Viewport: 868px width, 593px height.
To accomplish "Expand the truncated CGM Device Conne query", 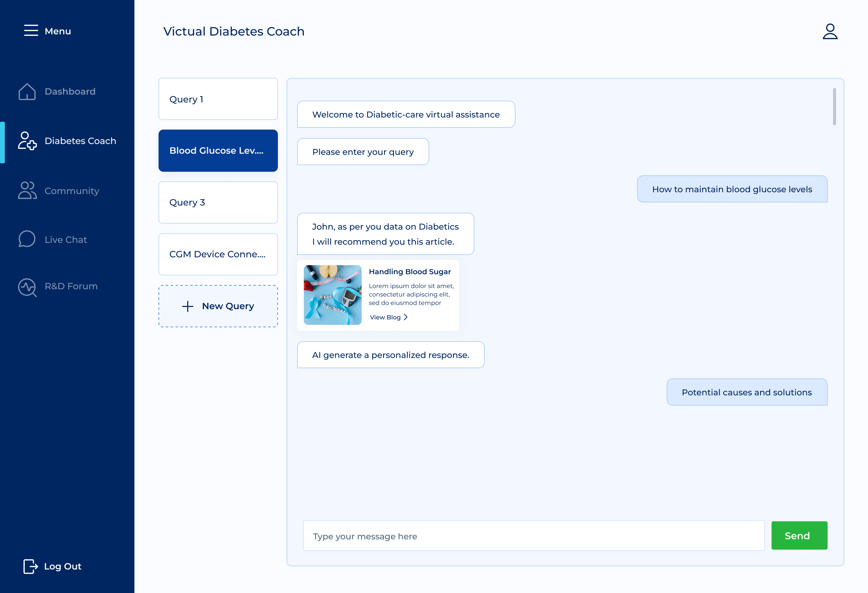I will (x=218, y=254).
